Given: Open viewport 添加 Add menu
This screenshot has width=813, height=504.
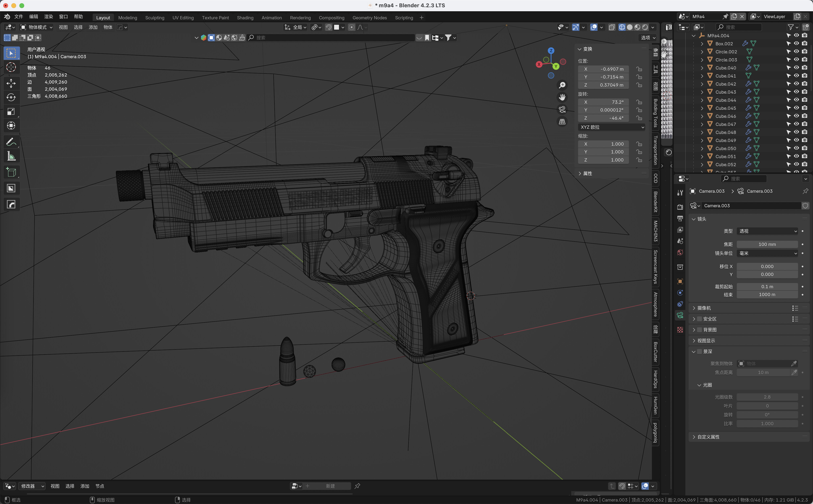Looking at the screenshot, I should point(93,27).
